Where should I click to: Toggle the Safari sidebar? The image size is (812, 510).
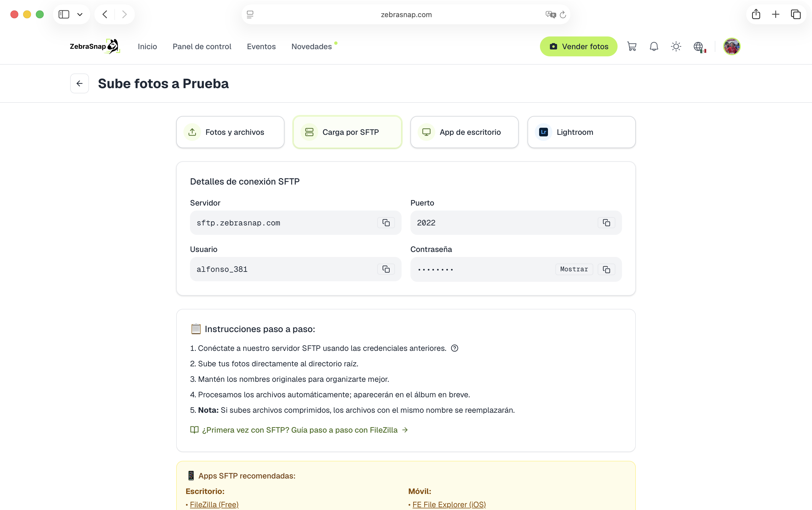coord(64,14)
